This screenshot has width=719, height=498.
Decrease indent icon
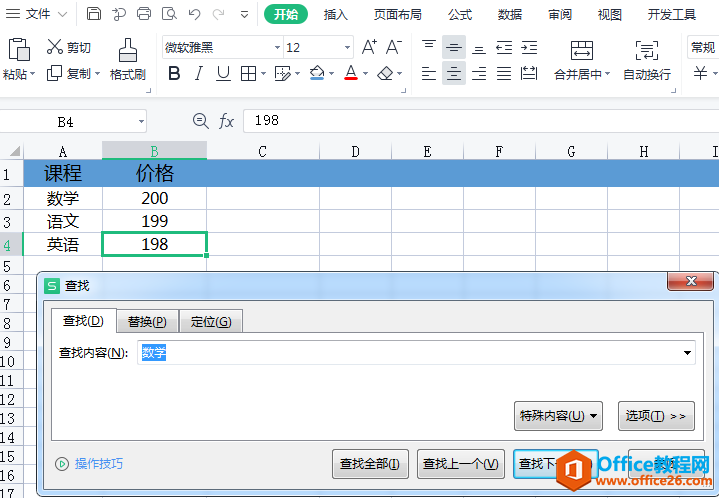coord(504,47)
